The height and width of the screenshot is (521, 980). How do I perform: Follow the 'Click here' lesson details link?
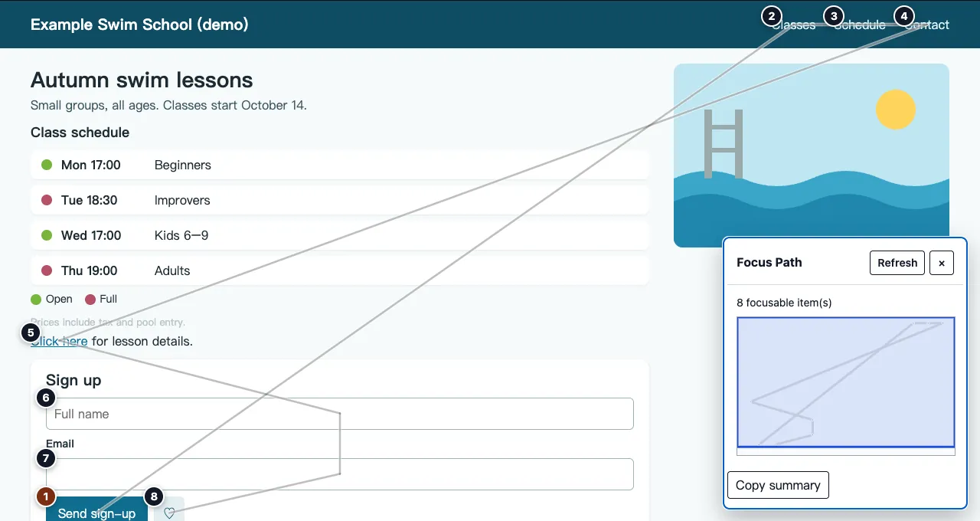[59, 341]
